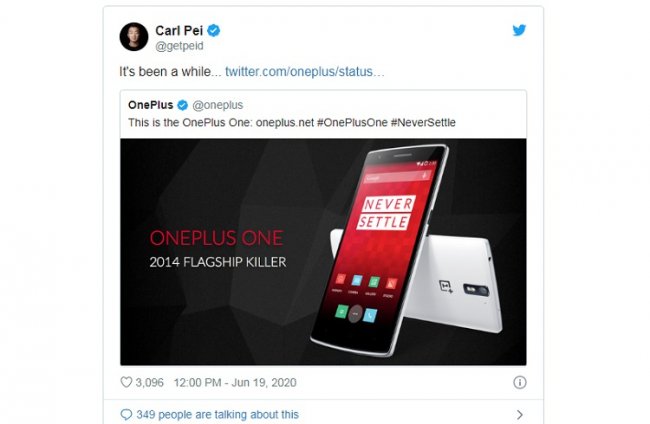Image resolution: width=650 pixels, height=424 pixels.
Task: Click Carl Pei's profile avatar
Action: [x=134, y=36]
